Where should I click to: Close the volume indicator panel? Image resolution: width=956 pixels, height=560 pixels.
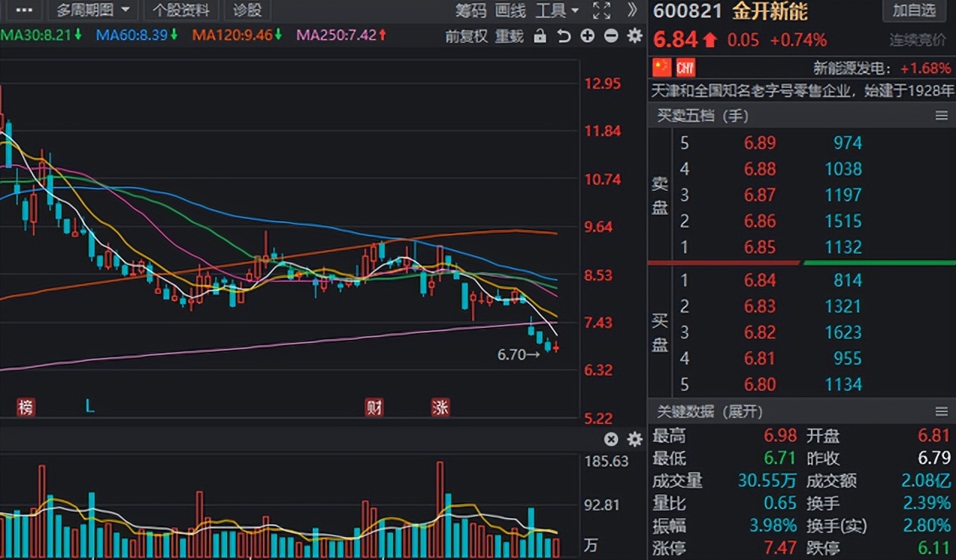tap(611, 439)
